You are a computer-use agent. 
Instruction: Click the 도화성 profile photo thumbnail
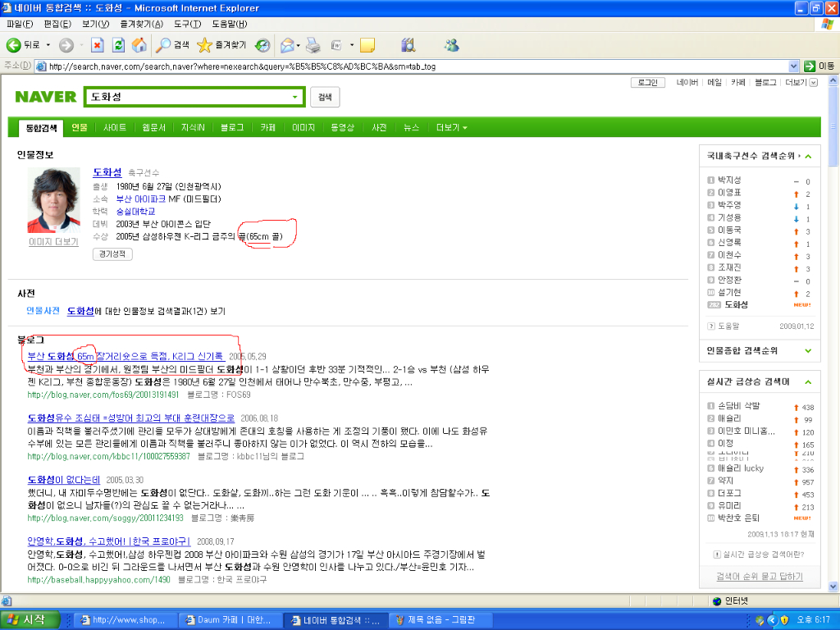coord(53,200)
